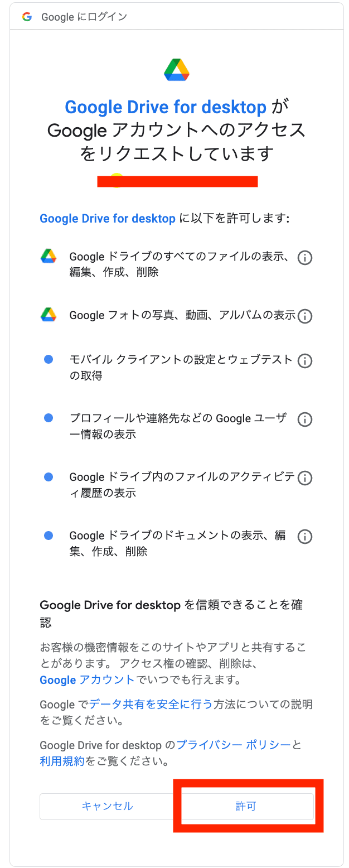This screenshot has height=868, width=349.
Task: Open the プライバシー ポリシー link
Action: coord(234,745)
